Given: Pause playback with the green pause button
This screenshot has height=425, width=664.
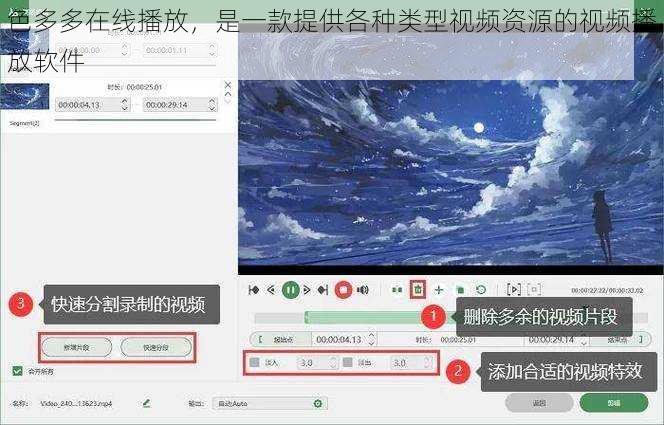Looking at the screenshot, I should coord(290,290).
